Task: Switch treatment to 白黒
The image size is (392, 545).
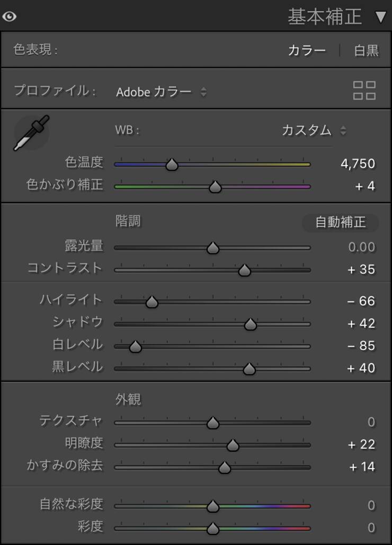Action: [x=367, y=50]
